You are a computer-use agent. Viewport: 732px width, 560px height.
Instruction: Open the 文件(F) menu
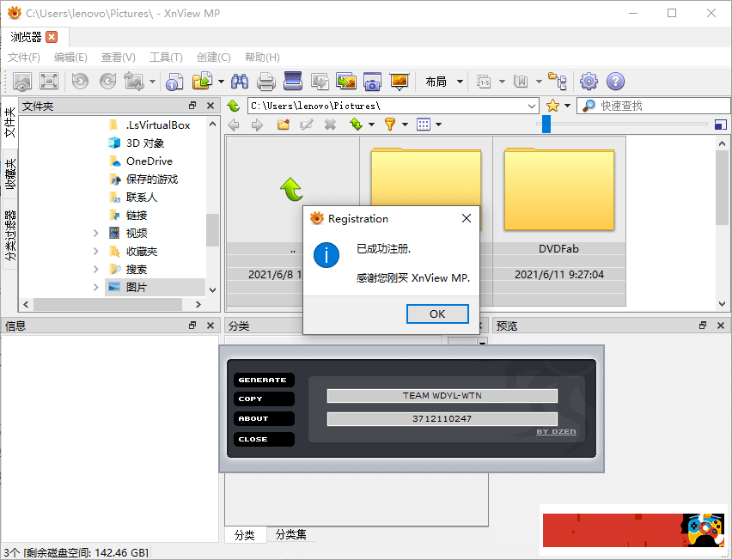tap(24, 58)
